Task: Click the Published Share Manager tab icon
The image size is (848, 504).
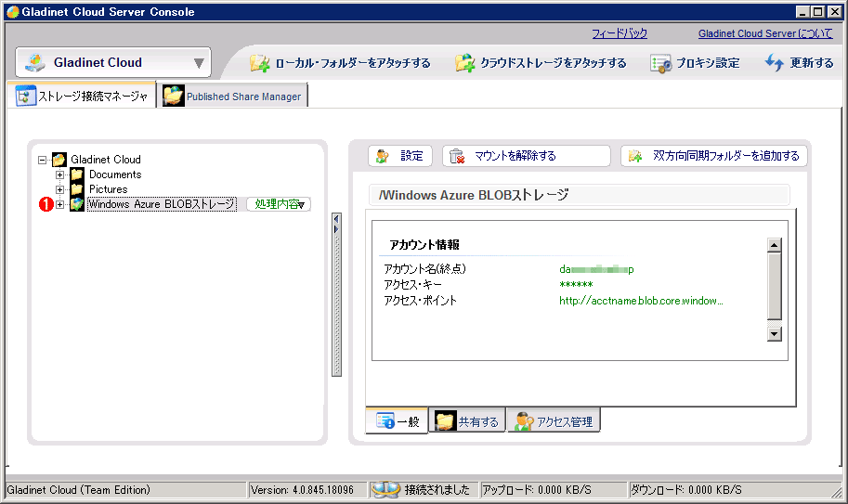Action: [173, 97]
